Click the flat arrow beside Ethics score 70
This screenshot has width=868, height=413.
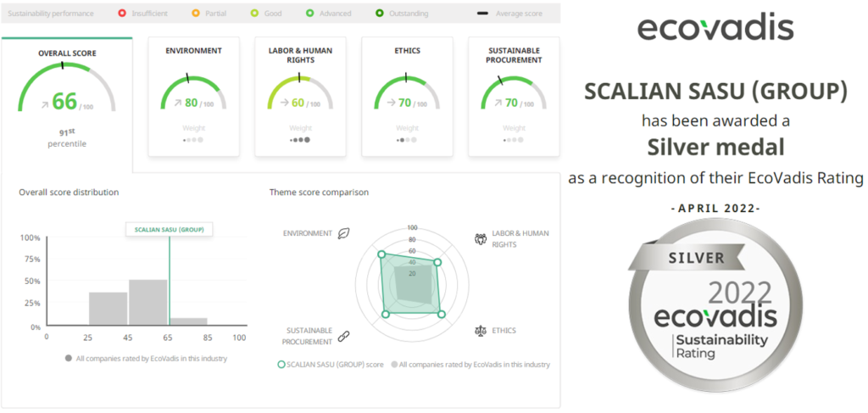click(391, 103)
